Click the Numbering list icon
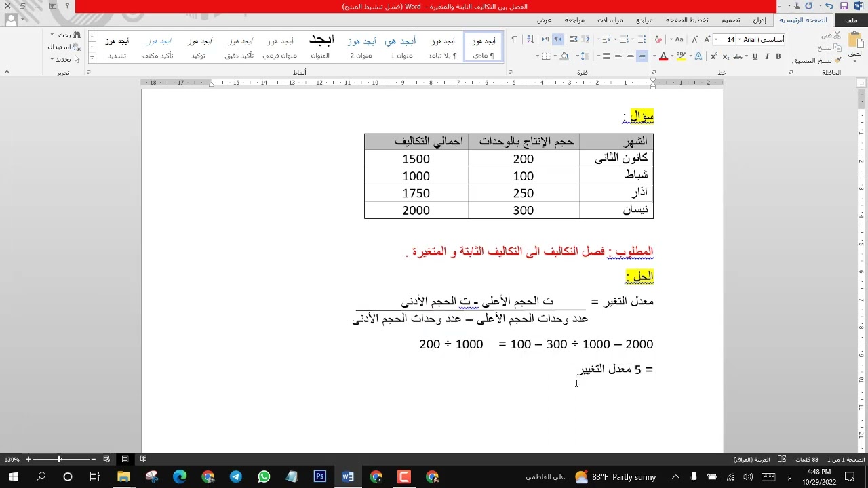The width and height of the screenshot is (868, 488). 624,39
